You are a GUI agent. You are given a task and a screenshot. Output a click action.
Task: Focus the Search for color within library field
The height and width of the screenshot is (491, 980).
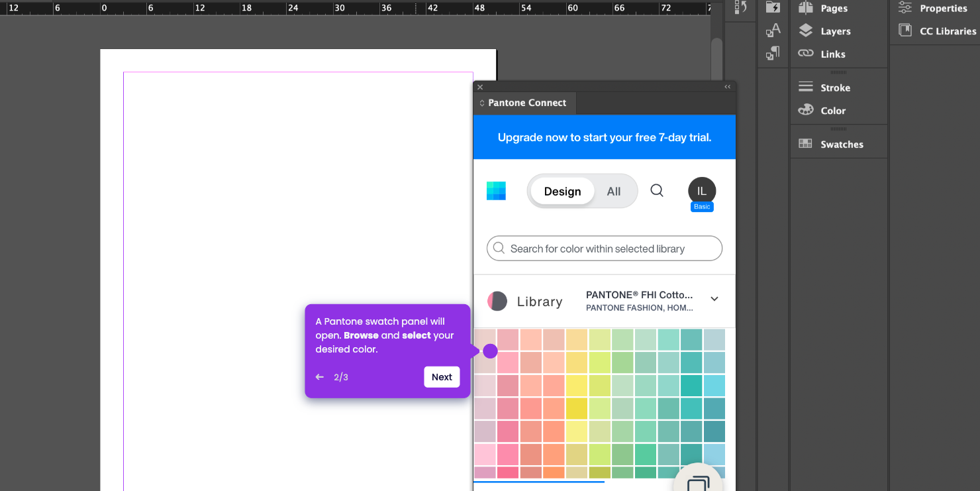point(605,248)
